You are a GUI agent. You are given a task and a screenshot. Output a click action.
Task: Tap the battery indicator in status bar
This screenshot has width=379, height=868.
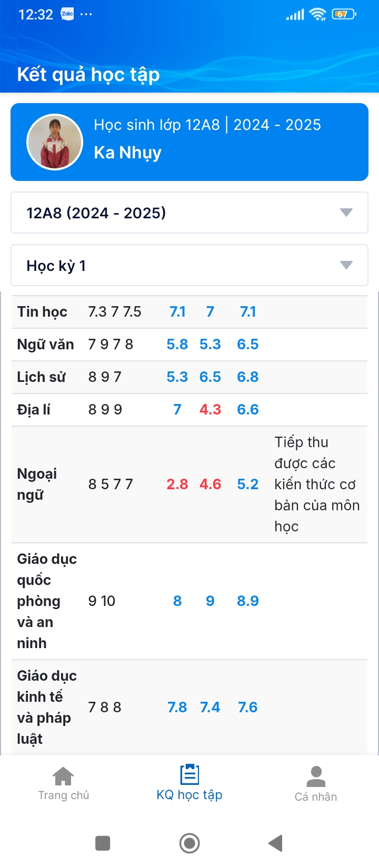coord(344,14)
